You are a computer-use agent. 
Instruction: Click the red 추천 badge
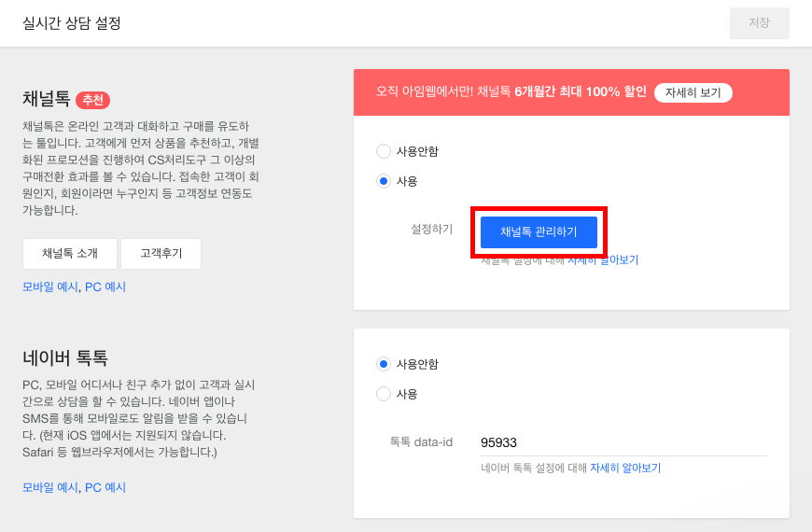point(93,100)
